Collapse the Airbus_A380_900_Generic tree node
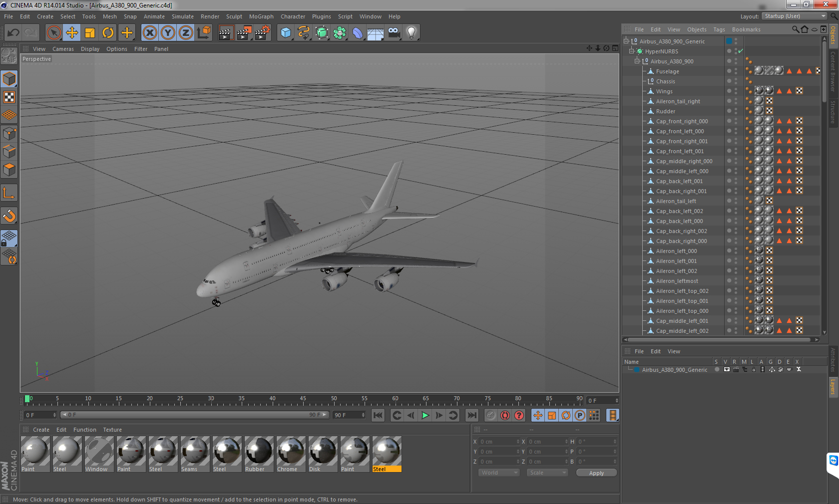This screenshot has height=504, width=839. [x=626, y=41]
